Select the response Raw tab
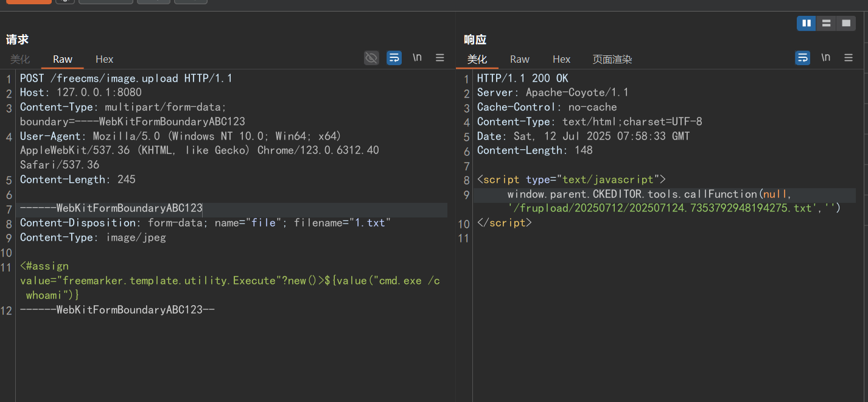This screenshot has height=402, width=868. point(520,59)
